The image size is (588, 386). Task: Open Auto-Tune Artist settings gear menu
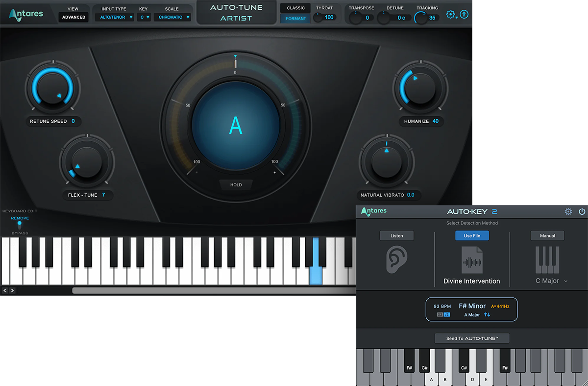pyautogui.click(x=451, y=15)
